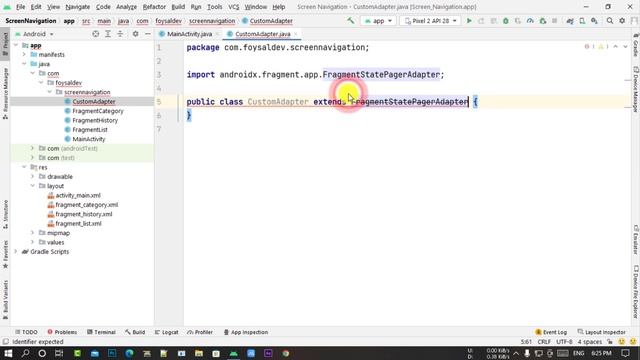The image size is (640, 360).
Task: Click the Make Project hammer icon
Action: coord(350,20)
